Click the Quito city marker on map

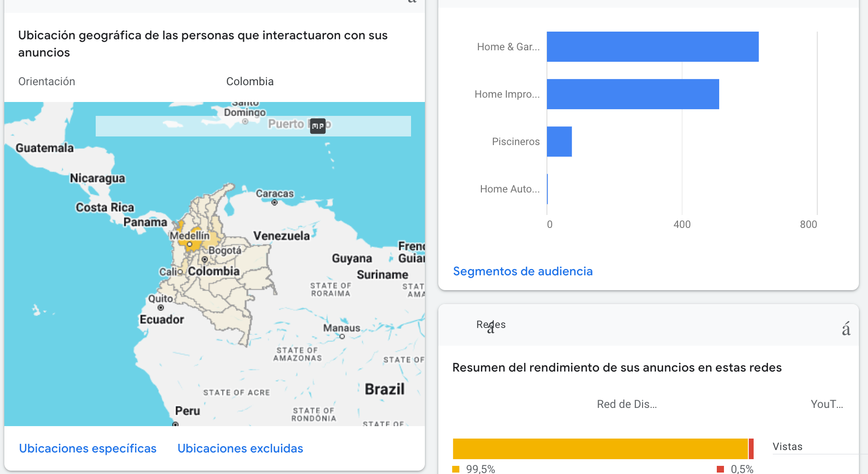[161, 308]
